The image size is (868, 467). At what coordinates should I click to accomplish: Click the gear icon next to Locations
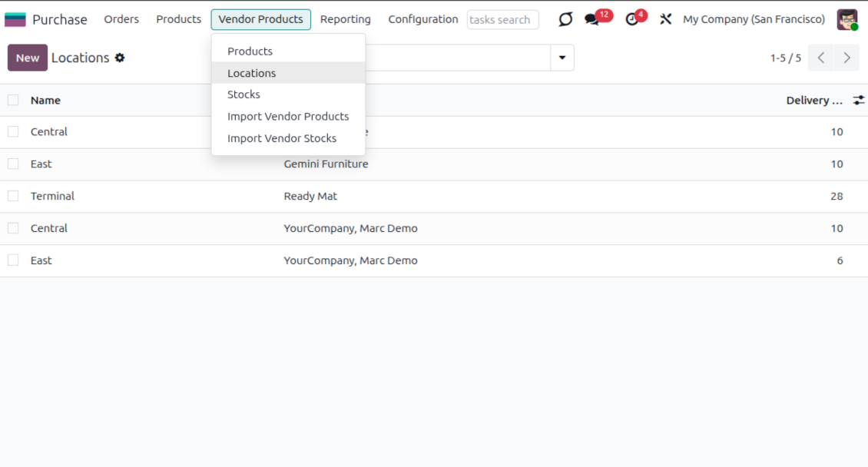[120, 58]
